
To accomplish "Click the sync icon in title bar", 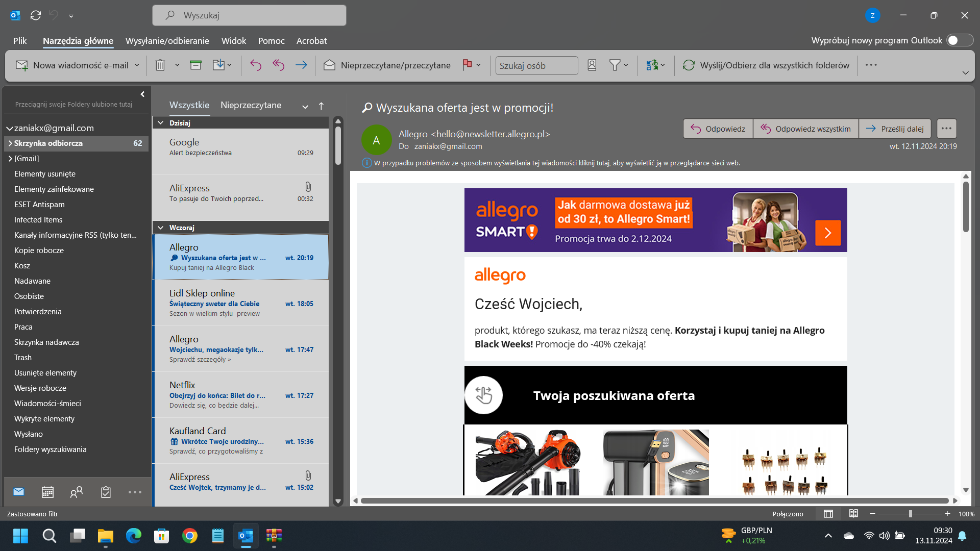I will [x=36, y=15].
